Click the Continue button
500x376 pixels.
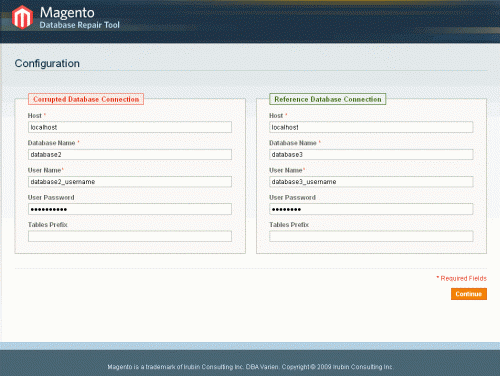click(469, 294)
